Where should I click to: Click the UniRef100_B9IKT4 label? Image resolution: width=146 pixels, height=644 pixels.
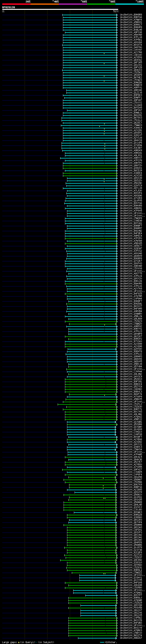tap(131, 45)
